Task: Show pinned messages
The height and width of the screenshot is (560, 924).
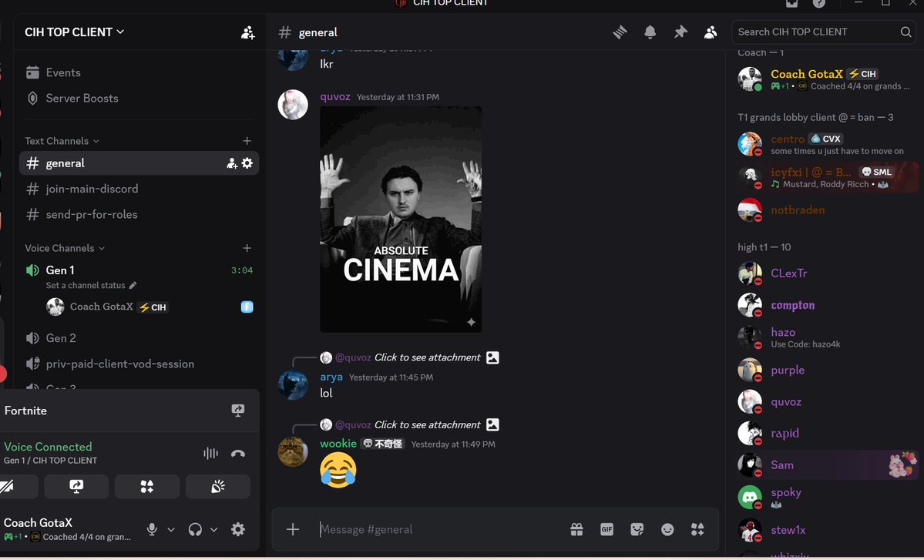Action: pos(680,32)
